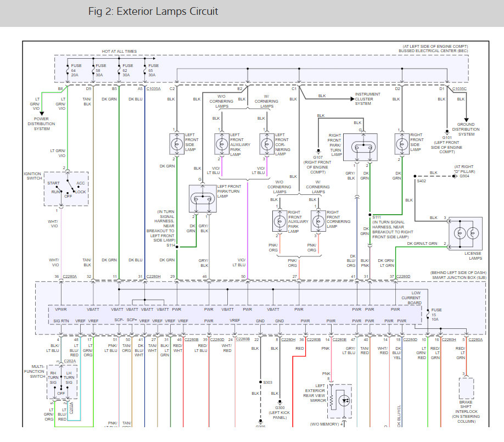Click the 'SCP+' label in the junction box

(x=132, y=320)
